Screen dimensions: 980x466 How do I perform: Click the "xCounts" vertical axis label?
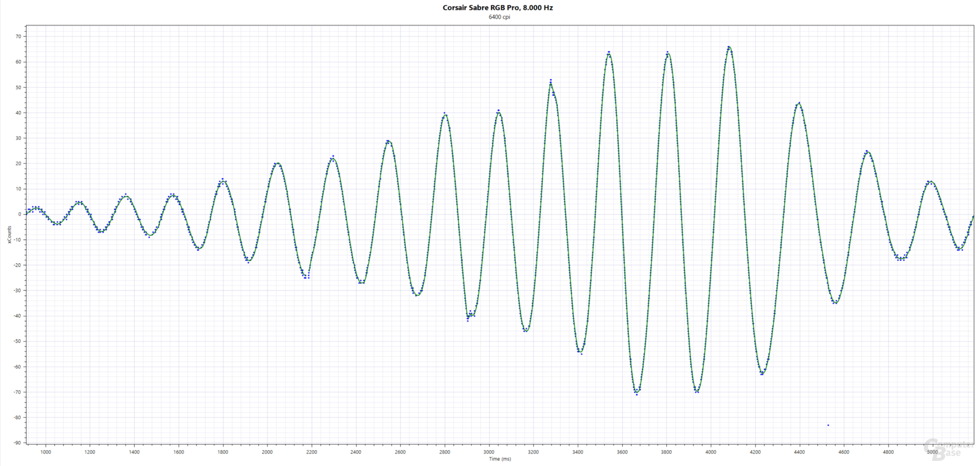9,235
